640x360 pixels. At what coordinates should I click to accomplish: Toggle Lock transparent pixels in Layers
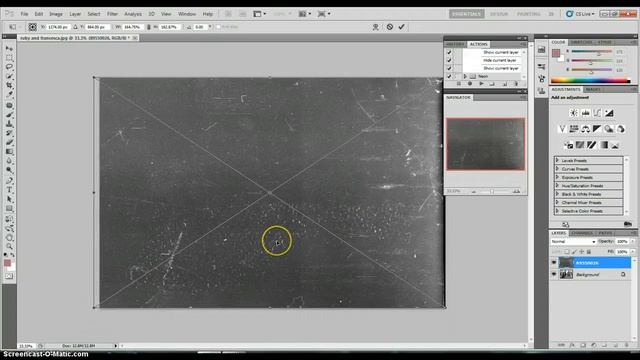[567, 252]
